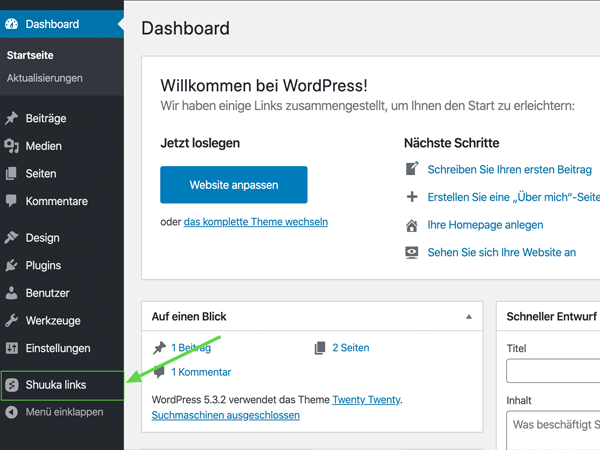The height and width of the screenshot is (450, 600).
Task: Focus the Titel input field
Action: coord(553,371)
